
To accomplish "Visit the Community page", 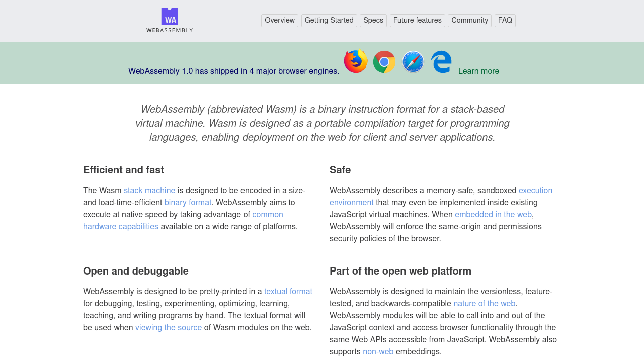I will click(x=469, y=21).
